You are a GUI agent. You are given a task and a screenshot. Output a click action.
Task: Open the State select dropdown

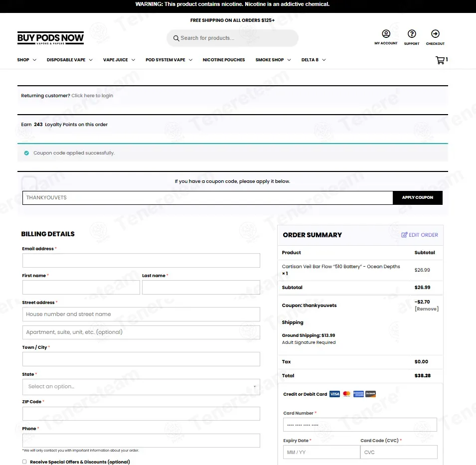141,387
